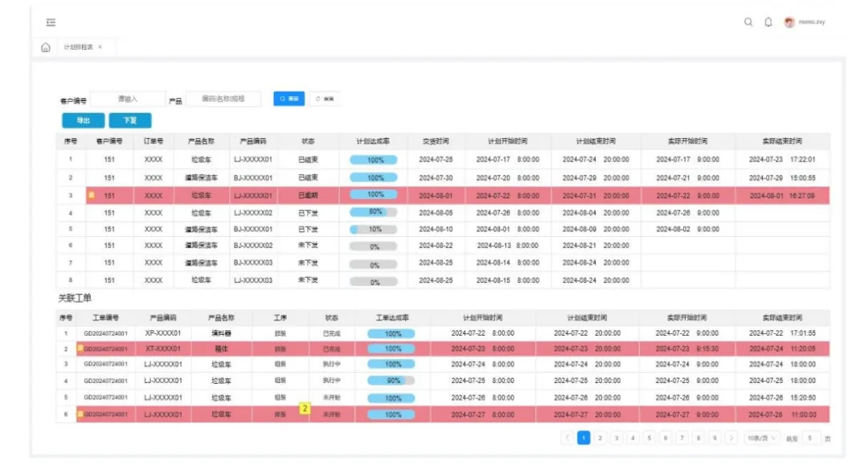868x473 pixels.
Task: Go to the next page with the right arrow
Action: pos(731,438)
